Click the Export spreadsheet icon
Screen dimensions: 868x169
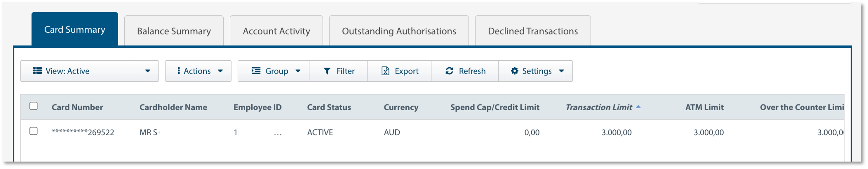point(385,71)
